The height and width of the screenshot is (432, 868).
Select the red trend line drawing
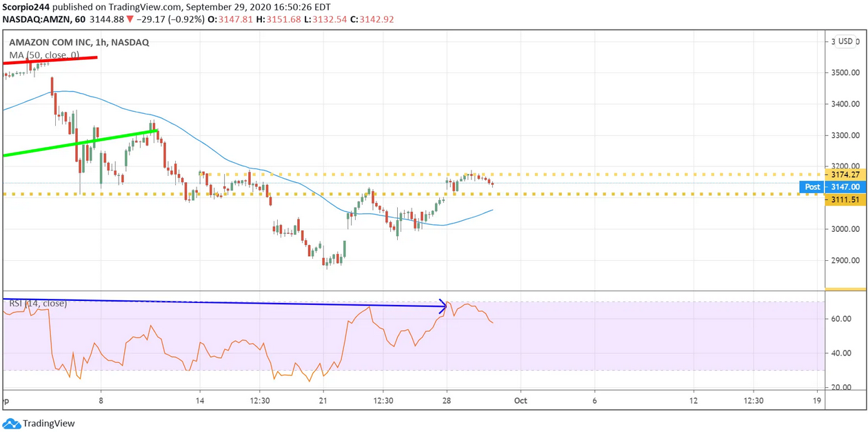click(50, 60)
